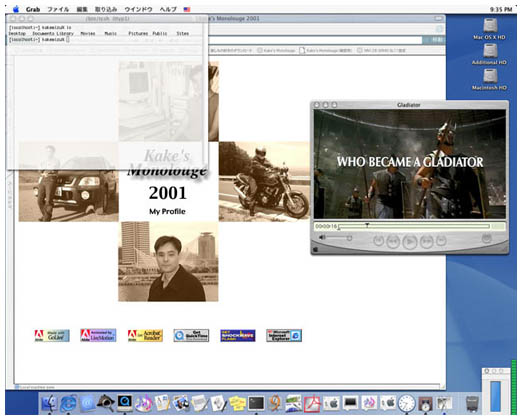Click the browser Go button beside address bar
The height and width of the screenshot is (420, 522).
tap(434, 40)
